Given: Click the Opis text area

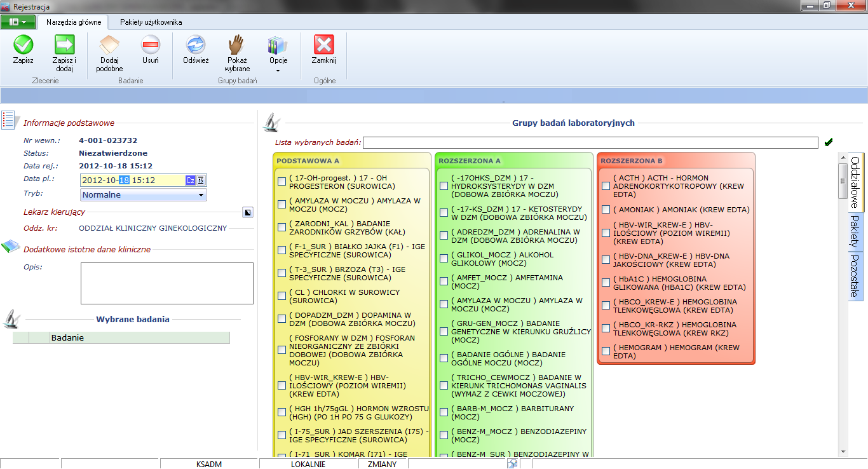Looking at the screenshot, I should point(166,283).
